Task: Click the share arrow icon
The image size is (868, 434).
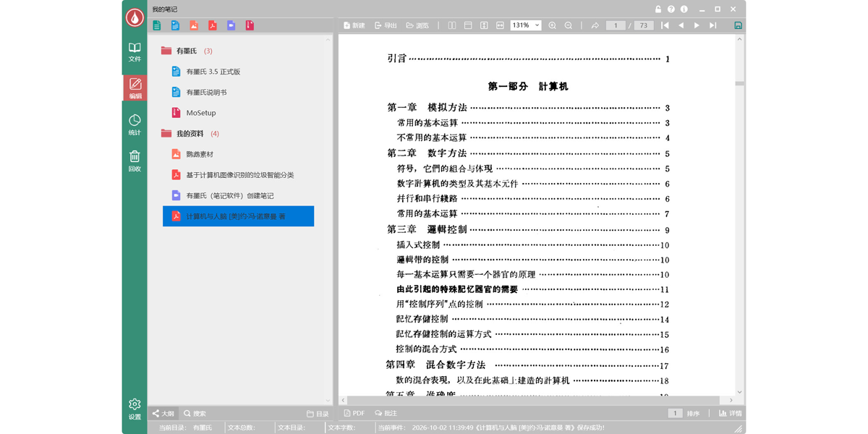Action: click(x=595, y=25)
